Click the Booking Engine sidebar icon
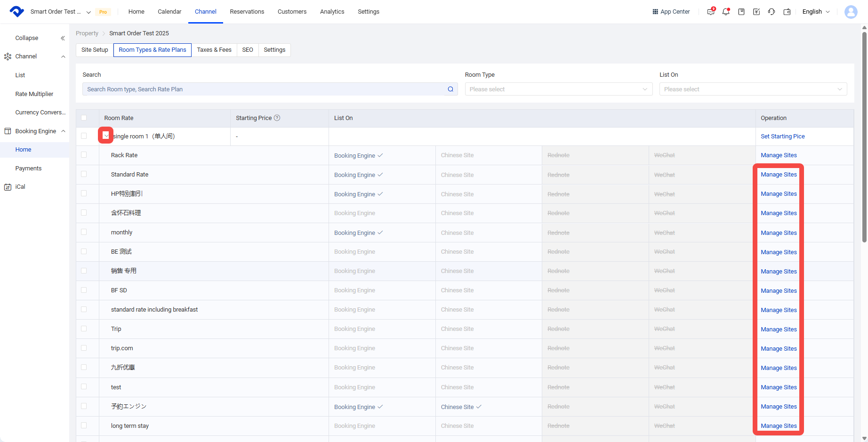 click(8, 131)
